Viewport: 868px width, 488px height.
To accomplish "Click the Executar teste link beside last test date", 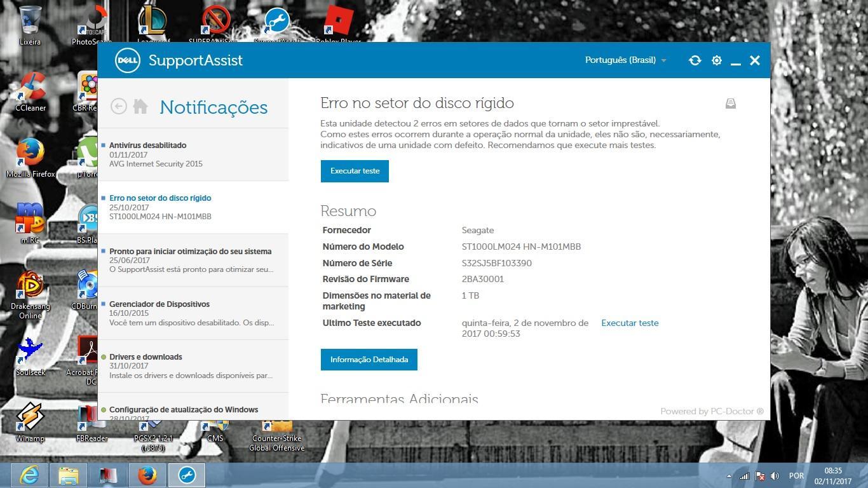I will (630, 323).
